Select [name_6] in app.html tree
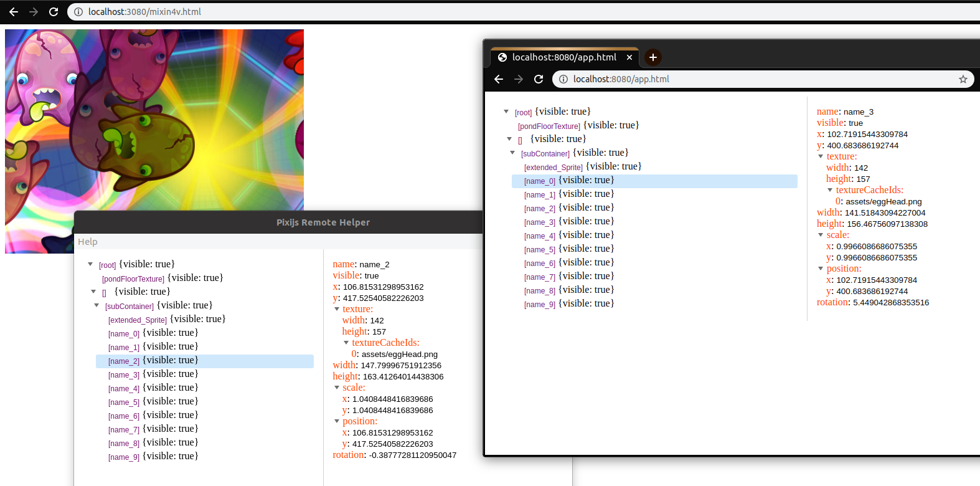Image resolution: width=980 pixels, height=486 pixels. 540,263
